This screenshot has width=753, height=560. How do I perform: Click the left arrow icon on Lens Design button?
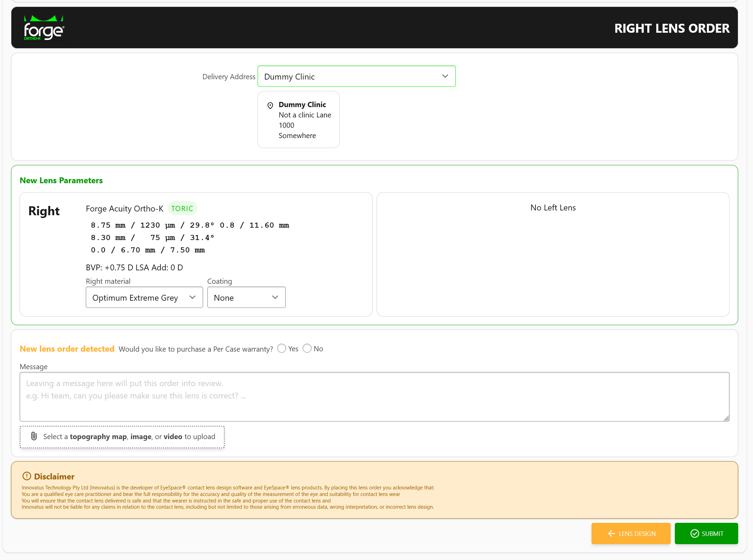[611, 533]
